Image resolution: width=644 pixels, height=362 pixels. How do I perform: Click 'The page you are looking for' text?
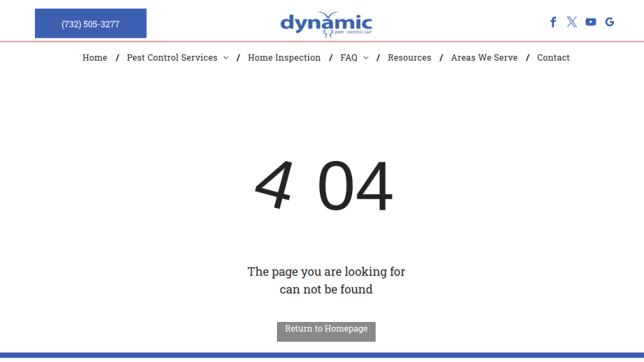(326, 272)
